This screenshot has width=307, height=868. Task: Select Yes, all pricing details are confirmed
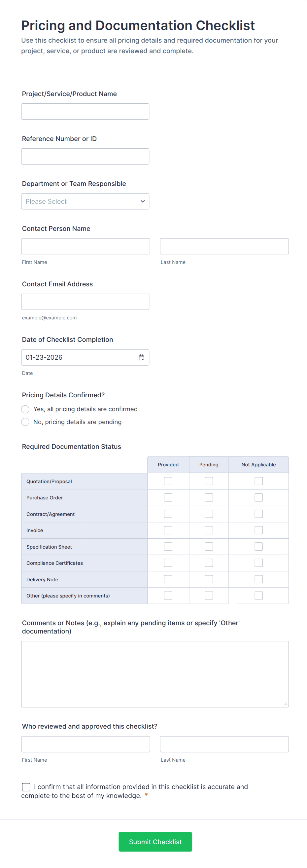pos(25,409)
